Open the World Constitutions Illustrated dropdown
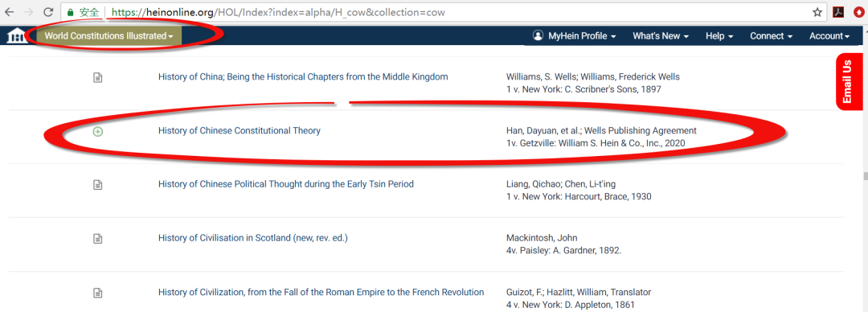 (109, 36)
